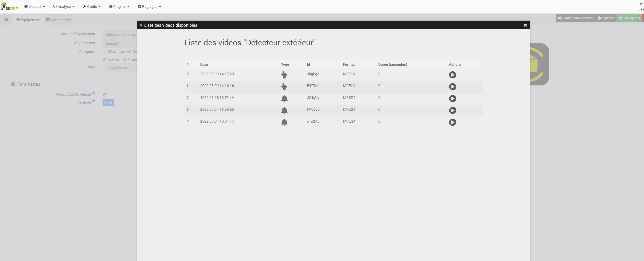Image resolution: width=644 pixels, height=261 pixels.
Task: Click the back arrow next to Equipement tab
Action: pyautogui.click(x=6, y=20)
